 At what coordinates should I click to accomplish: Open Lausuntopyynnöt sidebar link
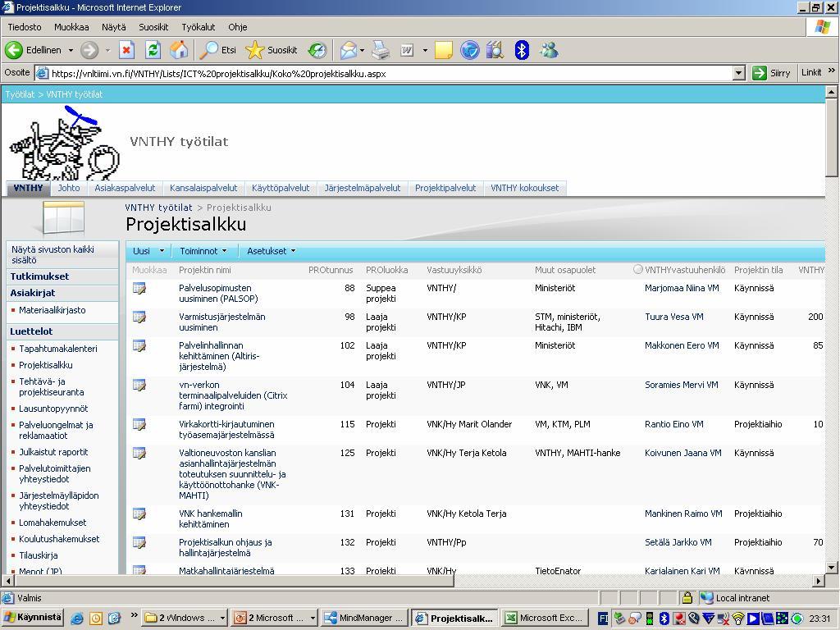pos(53,409)
